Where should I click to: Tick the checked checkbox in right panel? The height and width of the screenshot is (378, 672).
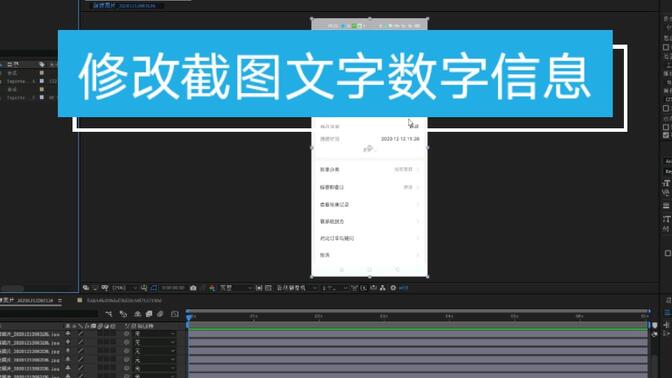point(666,135)
